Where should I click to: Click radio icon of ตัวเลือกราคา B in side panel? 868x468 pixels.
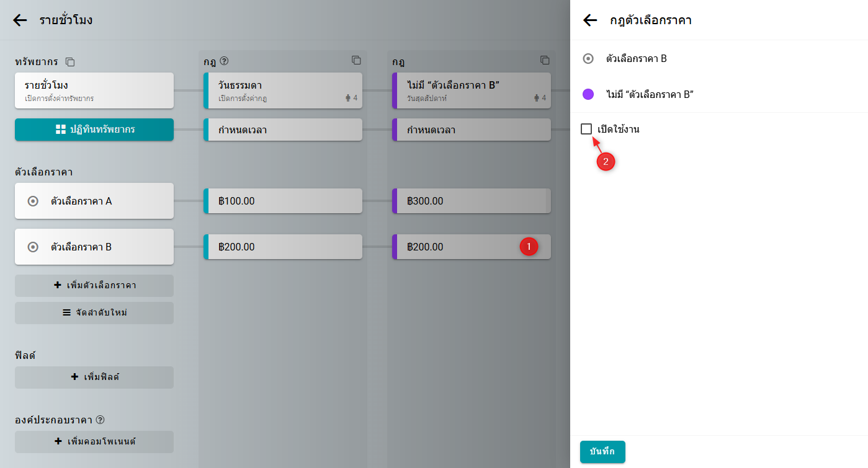[588, 59]
